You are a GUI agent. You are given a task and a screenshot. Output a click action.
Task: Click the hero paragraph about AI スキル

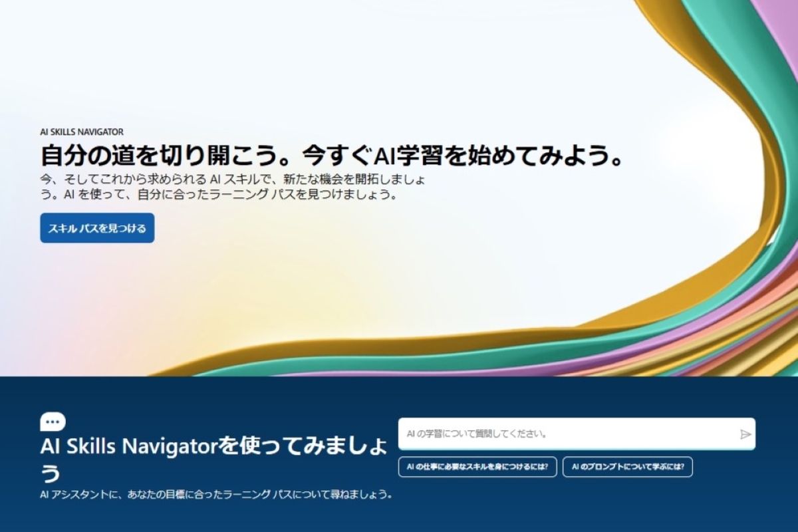pyautogui.click(x=232, y=188)
